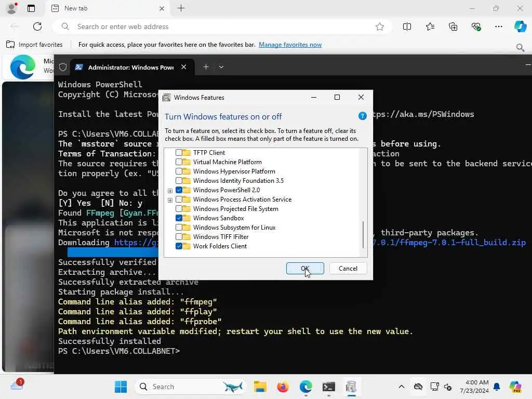Screen dimensions: 532x399
Task: Check Windows TIFF IFilter checkbox
Action: 179,236
